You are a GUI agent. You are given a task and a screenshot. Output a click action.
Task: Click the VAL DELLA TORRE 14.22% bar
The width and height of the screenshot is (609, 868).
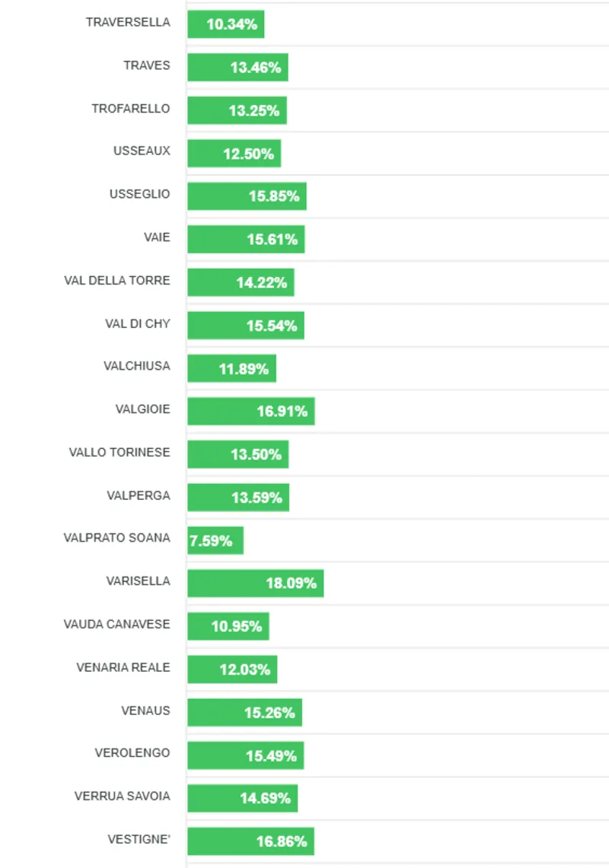[241, 282]
